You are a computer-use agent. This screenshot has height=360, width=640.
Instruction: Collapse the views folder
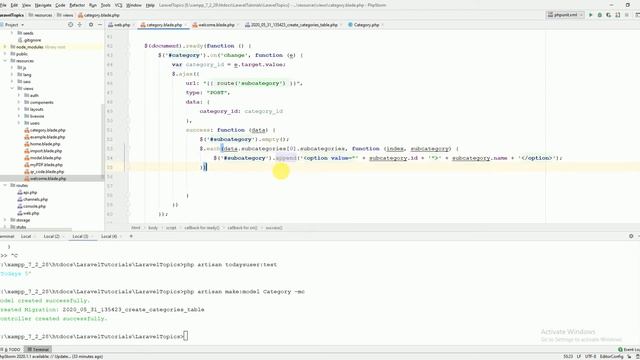12,89
